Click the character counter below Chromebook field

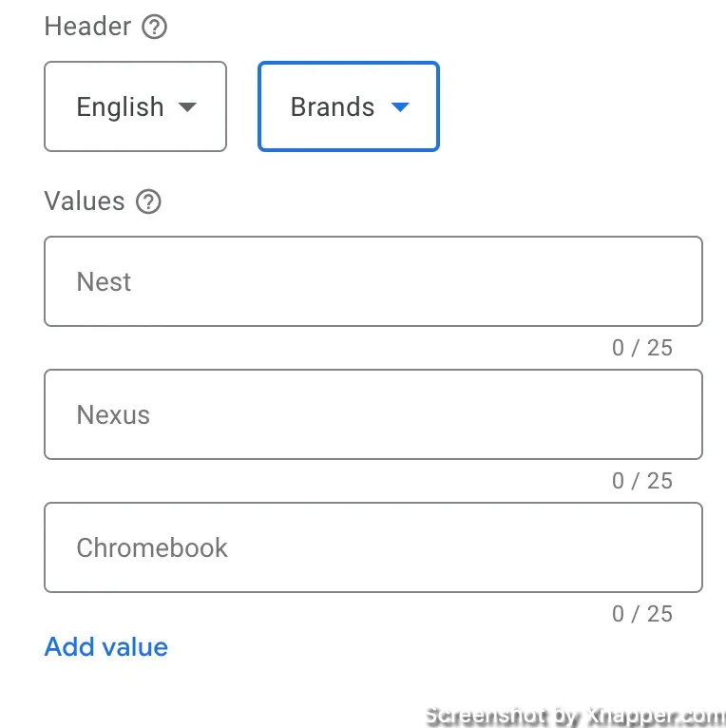point(641,614)
